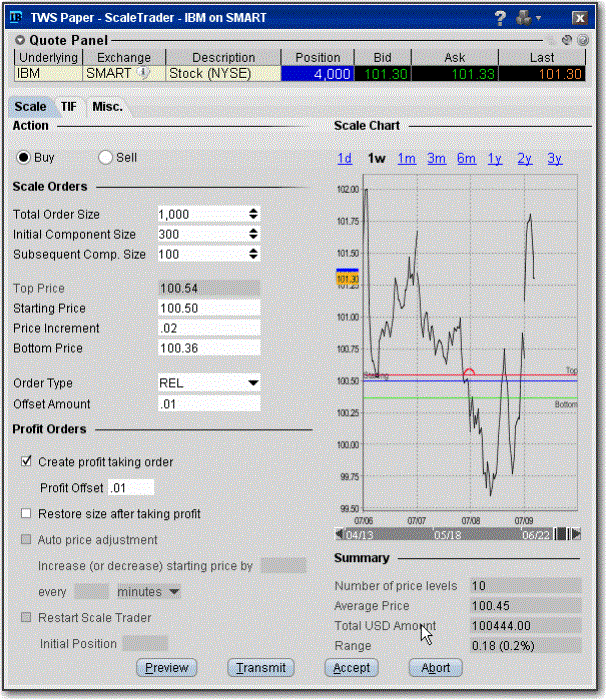This screenshot has height=699, width=606.
Task: Click the printer icon in title bar
Action: 523,18
